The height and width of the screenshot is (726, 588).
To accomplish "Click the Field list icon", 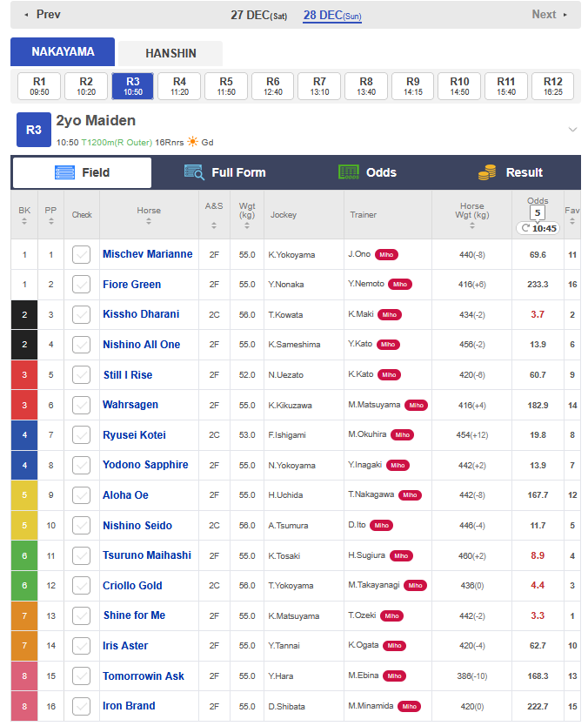I will point(64,172).
